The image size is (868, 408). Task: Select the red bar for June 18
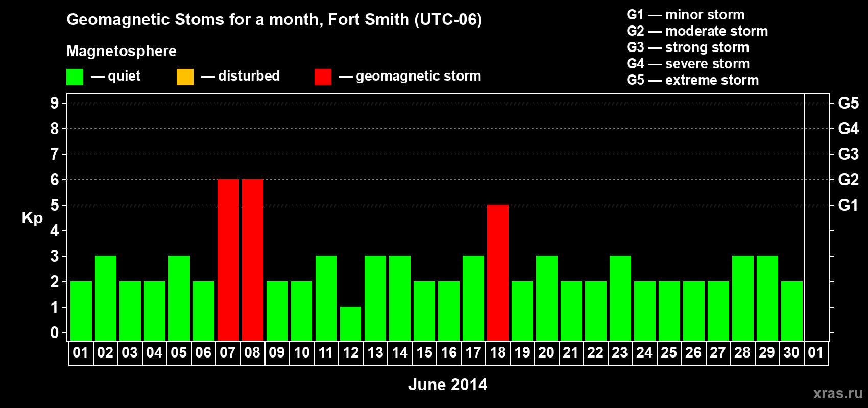click(498, 272)
